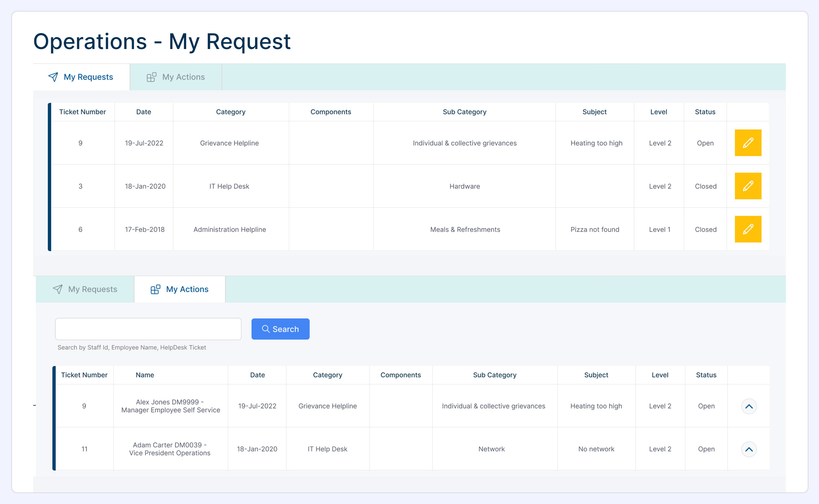Click the Grievance Helpline cell in requests table
Image resolution: width=819 pixels, height=504 pixels.
[229, 143]
